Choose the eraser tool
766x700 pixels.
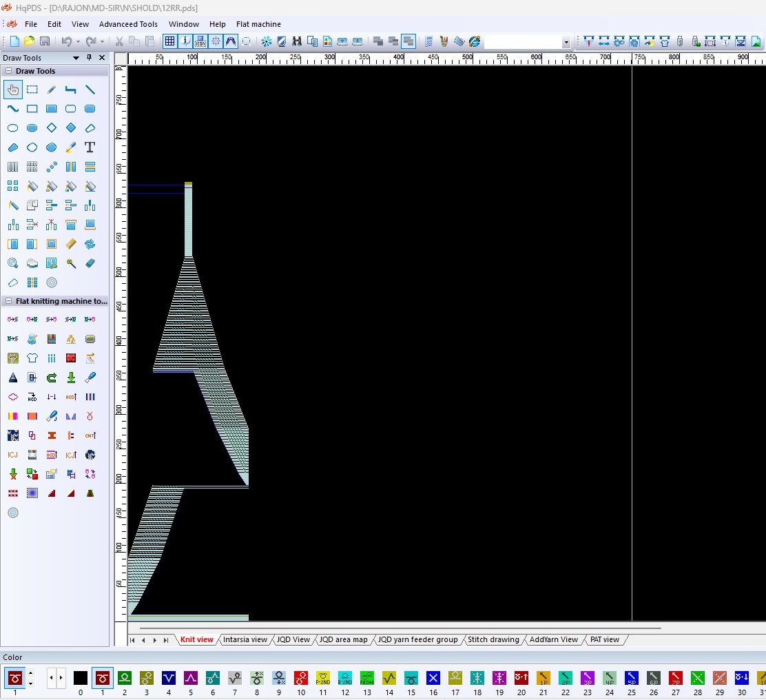(90, 263)
